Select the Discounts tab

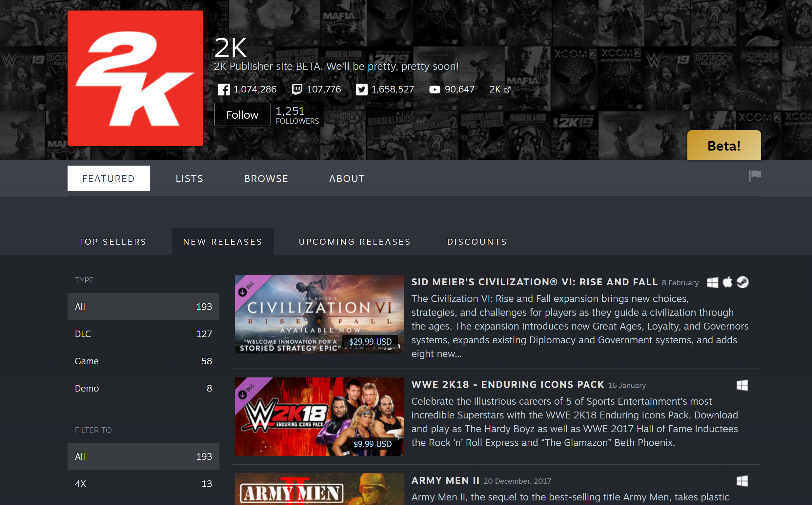(x=477, y=241)
